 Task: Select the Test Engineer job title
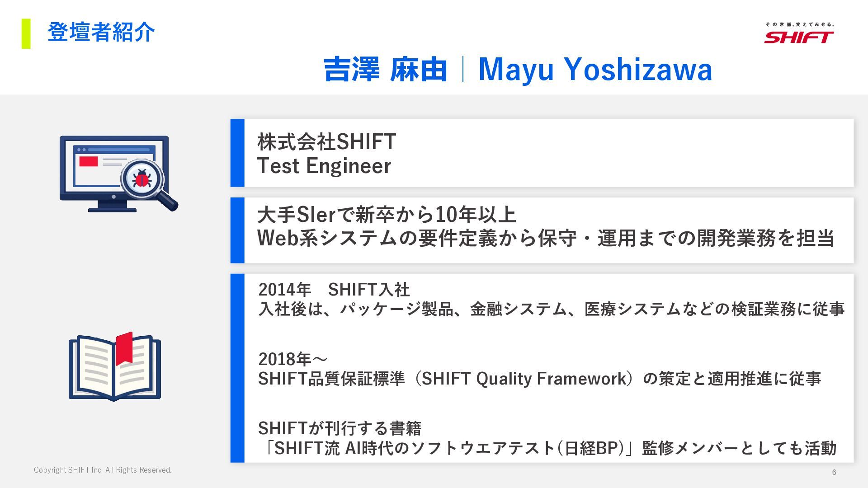[324, 166]
